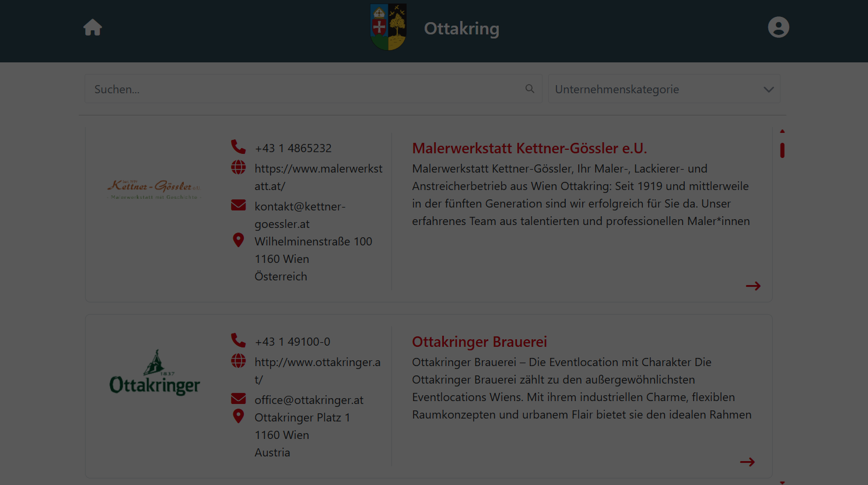Open the Ottakringer Brauerei title
Screen dimensions: 868x485
[x=479, y=342]
